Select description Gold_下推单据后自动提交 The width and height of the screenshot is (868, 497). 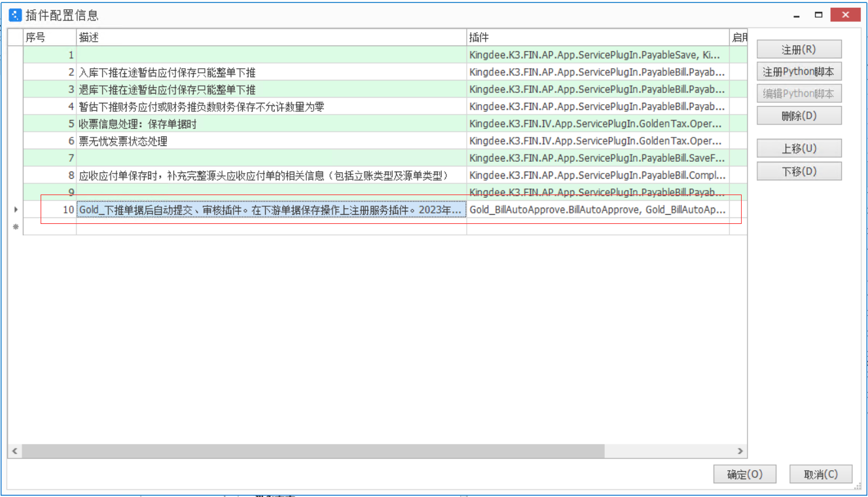[x=272, y=210]
